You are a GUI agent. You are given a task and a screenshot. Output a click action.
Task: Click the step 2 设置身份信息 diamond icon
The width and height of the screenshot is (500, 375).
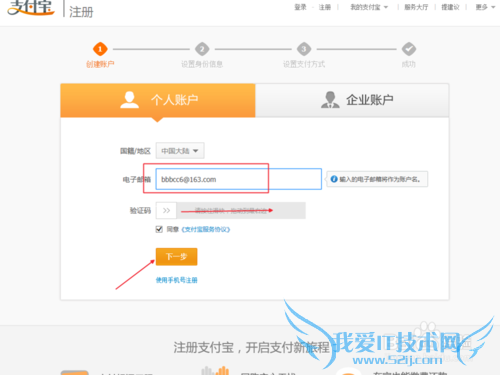202,49
